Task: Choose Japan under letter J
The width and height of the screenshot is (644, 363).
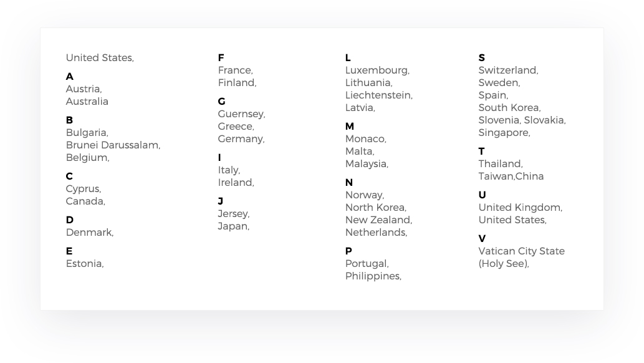Action: tap(233, 226)
